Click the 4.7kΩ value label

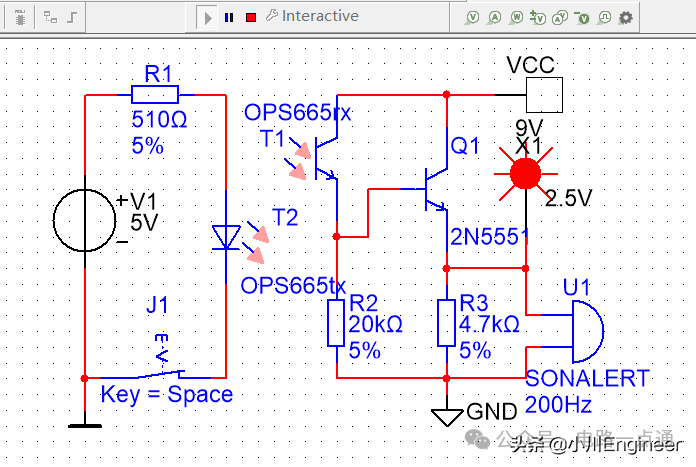pyautogui.click(x=489, y=324)
